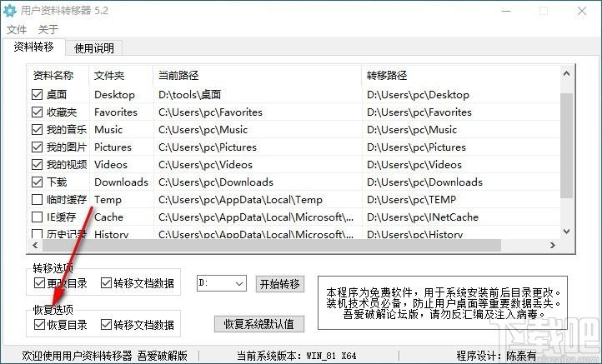Click the gear app icon in title bar

click(x=10, y=10)
